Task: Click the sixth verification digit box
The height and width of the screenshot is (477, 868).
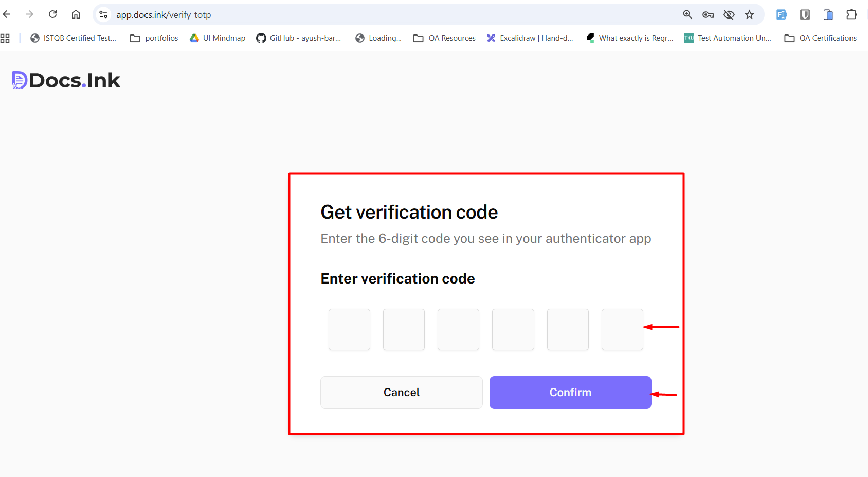Action: point(622,329)
